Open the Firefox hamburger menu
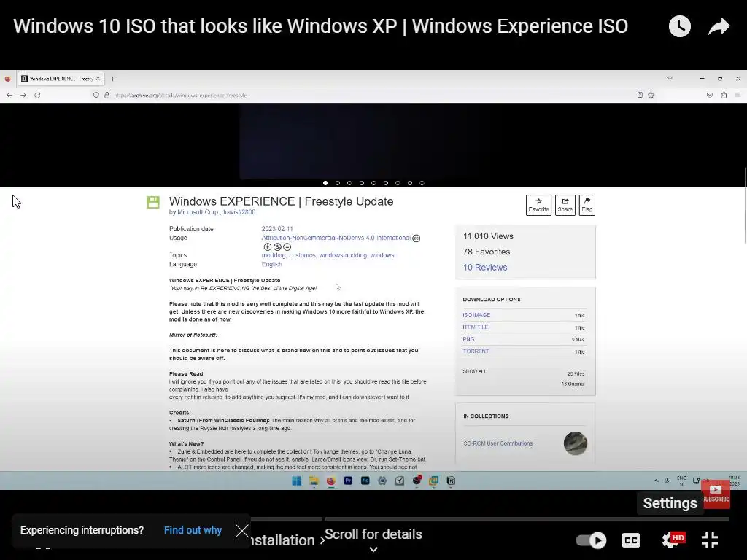This screenshot has height=560, width=747. click(x=738, y=95)
